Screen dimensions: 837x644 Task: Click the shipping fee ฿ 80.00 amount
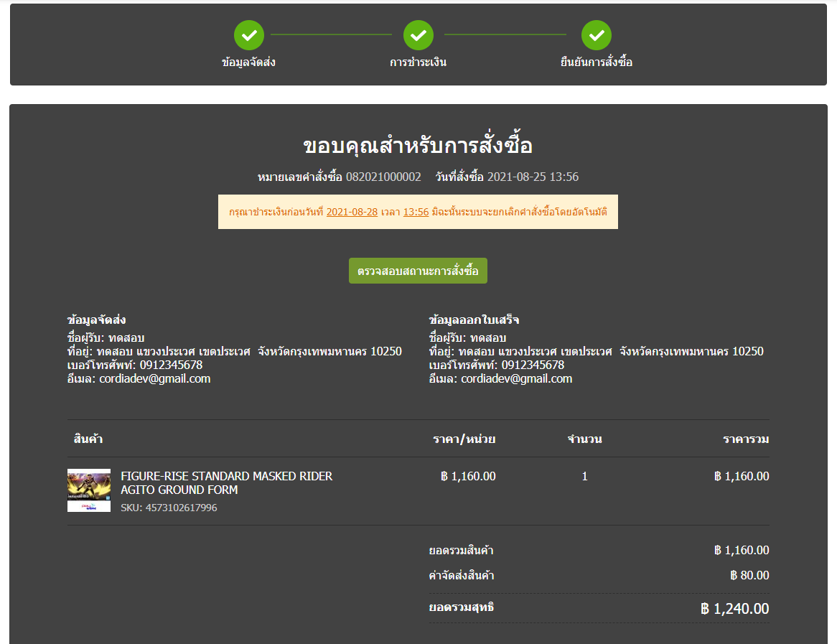tap(749, 575)
